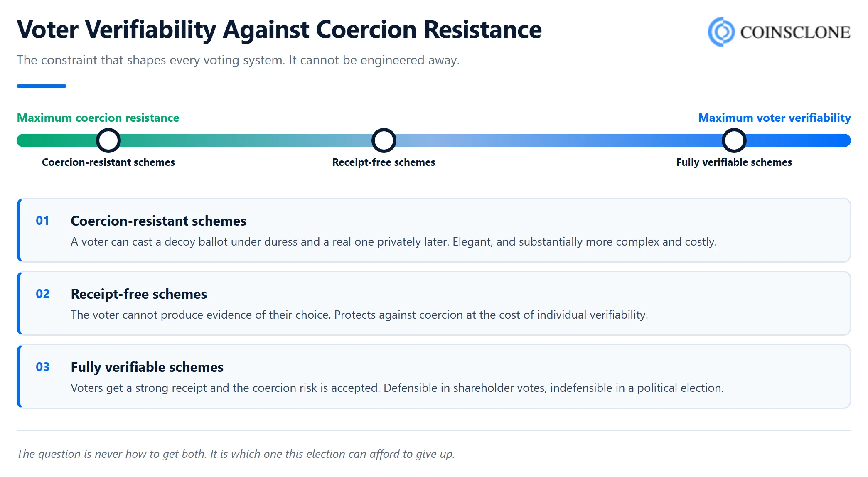Viewport: 868px width, 477px height.
Task: Open the 03 Fully verifiable schemes card
Action: (x=434, y=376)
